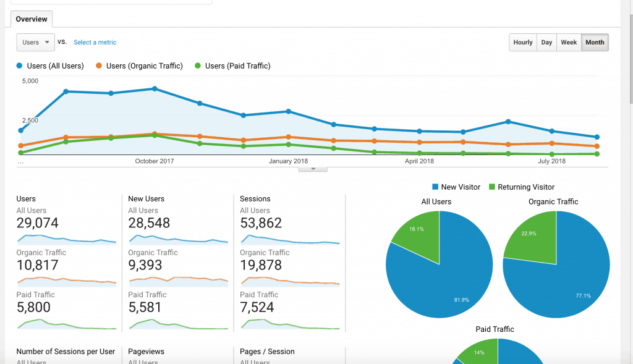The height and width of the screenshot is (364, 633).
Task: Click All Users sparkline under 29,074
Action: (67, 240)
